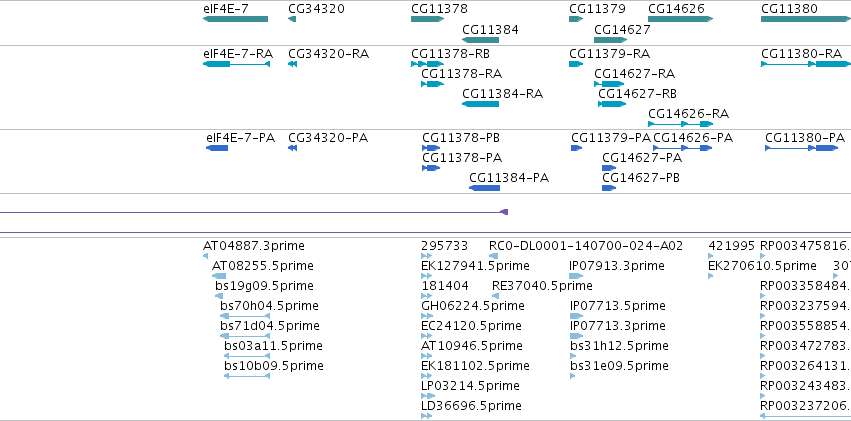Click protein CG14627-PB

(x=609, y=188)
